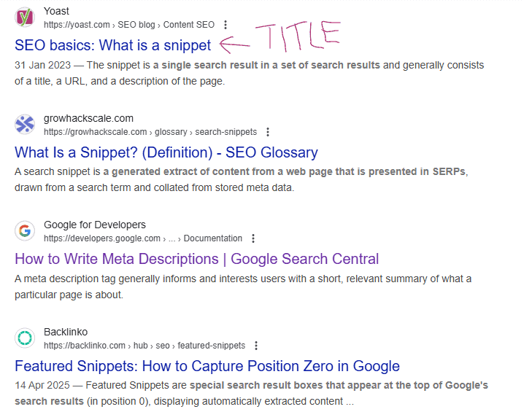Open "Featured Snippets: How to Capture Position Zero" link
524x420 pixels.
coord(207,366)
